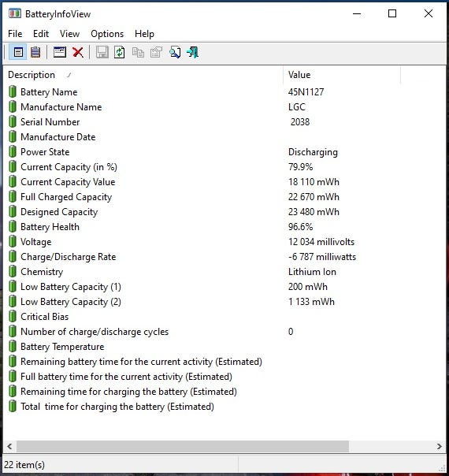
Task: Click the Save floppy disk icon
Action: tap(102, 52)
